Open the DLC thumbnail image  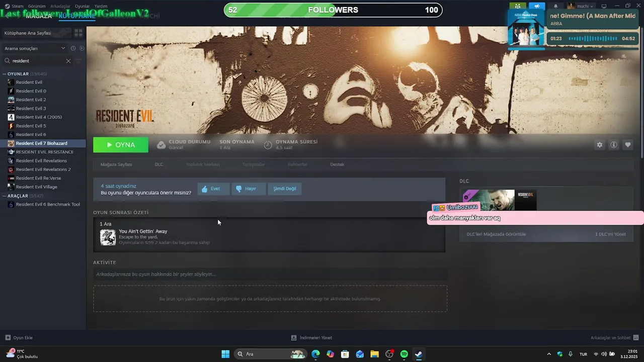point(500,200)
